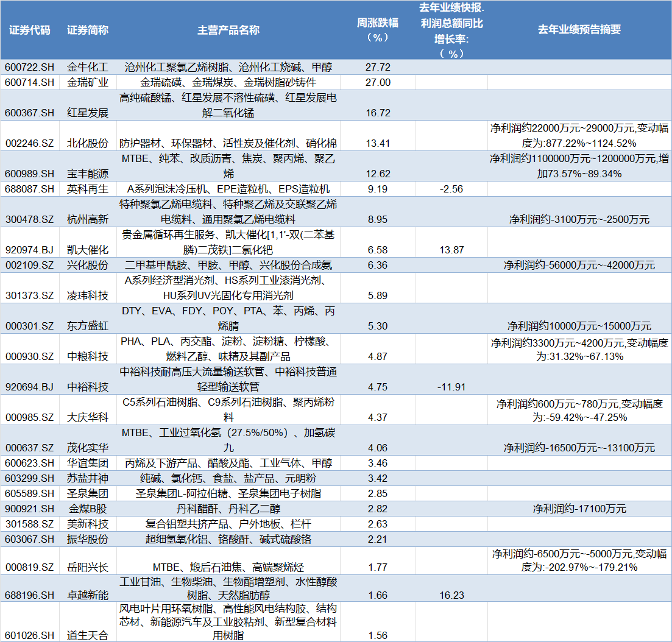Select the 去年业绩预告摘要 header cell

tap(579, 30)
